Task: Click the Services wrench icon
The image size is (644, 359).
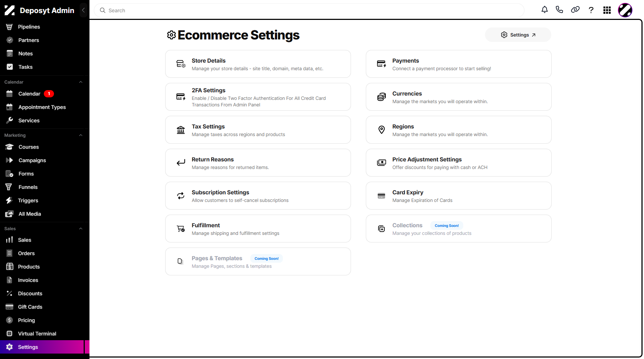Action: 10,120
